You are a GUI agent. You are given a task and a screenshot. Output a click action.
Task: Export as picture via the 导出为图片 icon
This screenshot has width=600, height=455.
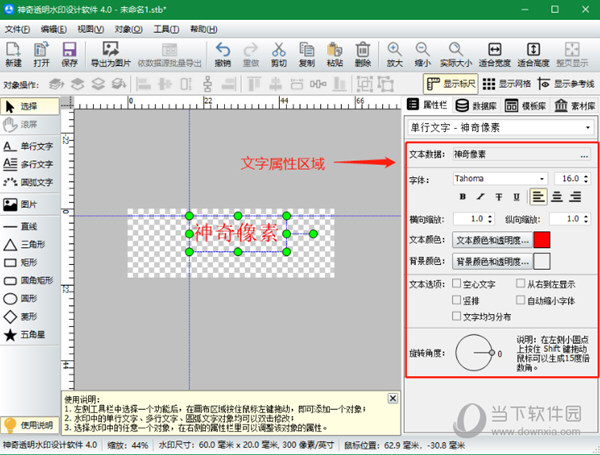point(111,54)
